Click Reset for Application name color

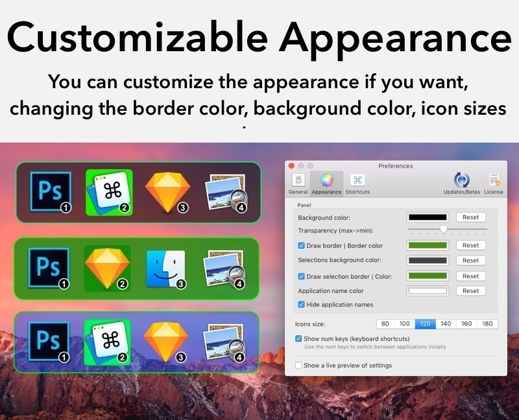[470, 291]
